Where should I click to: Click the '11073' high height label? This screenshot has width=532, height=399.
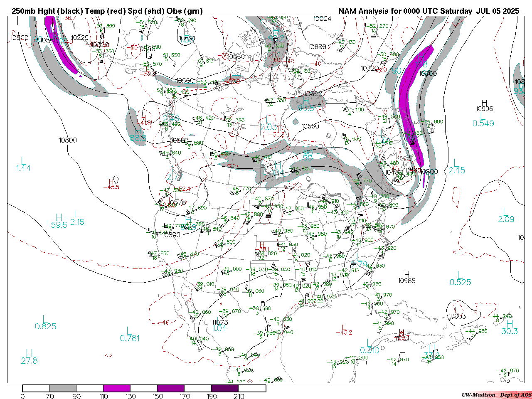click(x=220, y=322)
